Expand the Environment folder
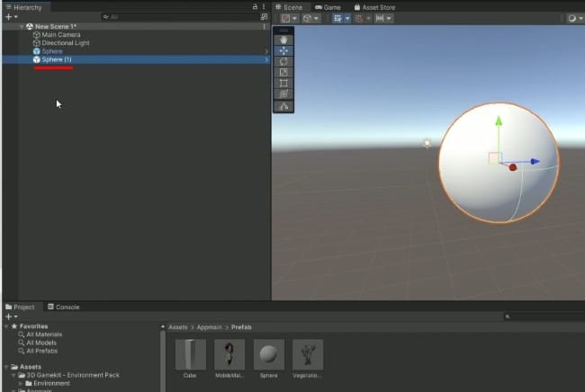Screen dimensions: 585x392 click(x=21, y=383)
